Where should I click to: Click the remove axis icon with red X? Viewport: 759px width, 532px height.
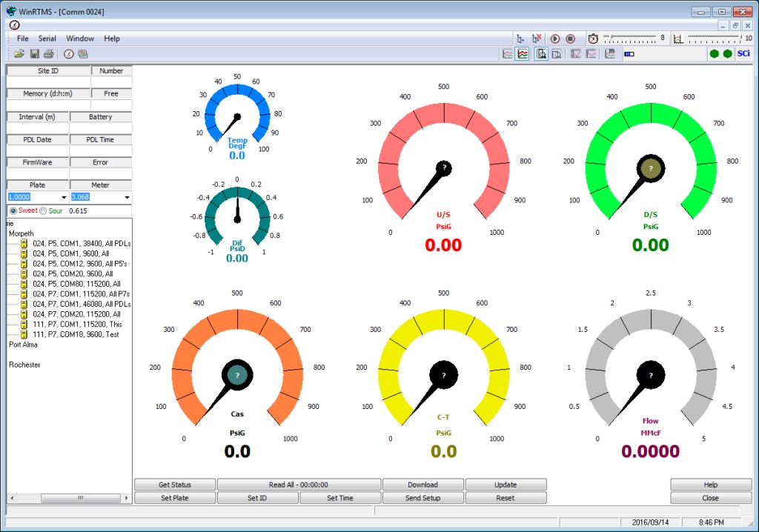coord(537,39)
